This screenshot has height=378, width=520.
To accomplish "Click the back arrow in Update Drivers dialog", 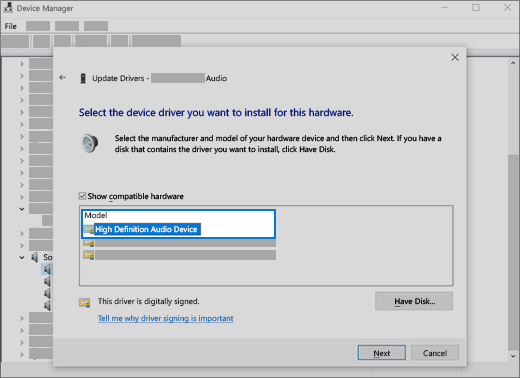I will point(62,78).
